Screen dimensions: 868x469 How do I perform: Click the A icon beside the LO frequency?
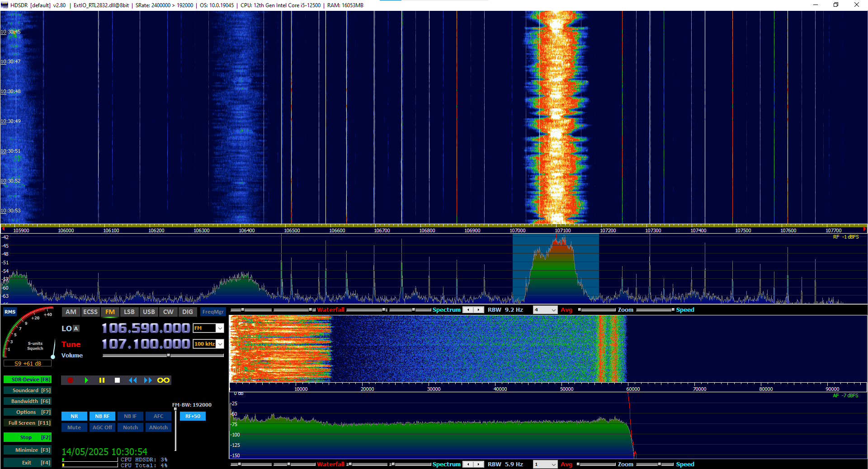75,328
